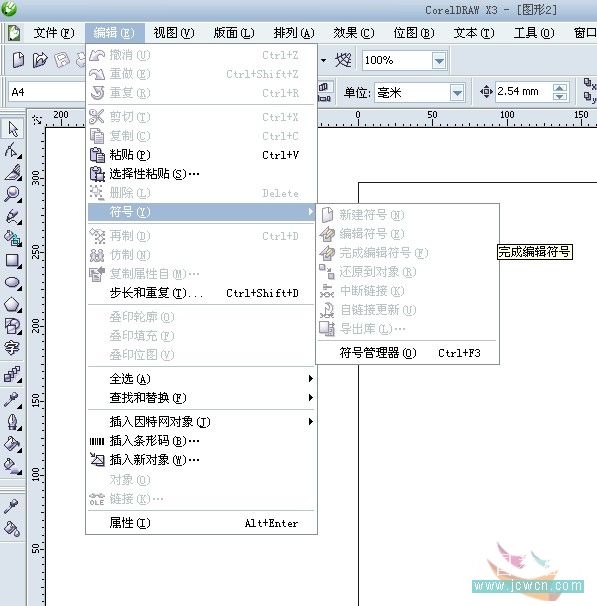Open 符号管理器(O) from the submenu
The height and width of the screenshot is (606, 597).
pos(407,353)
